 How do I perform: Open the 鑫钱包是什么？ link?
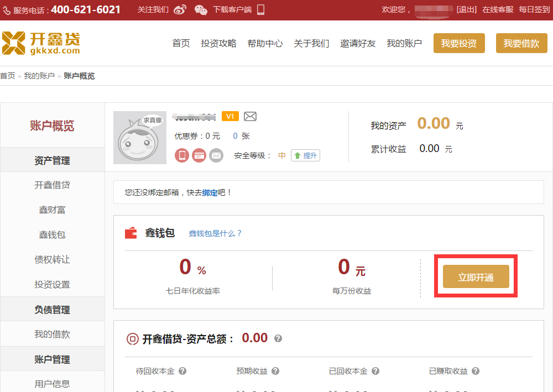point(215,233)
